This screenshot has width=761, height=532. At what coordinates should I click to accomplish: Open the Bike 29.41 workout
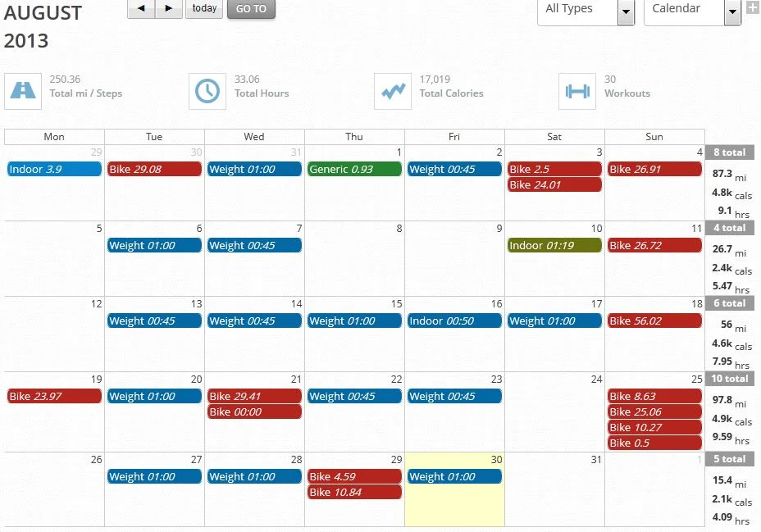click(254, 396)
